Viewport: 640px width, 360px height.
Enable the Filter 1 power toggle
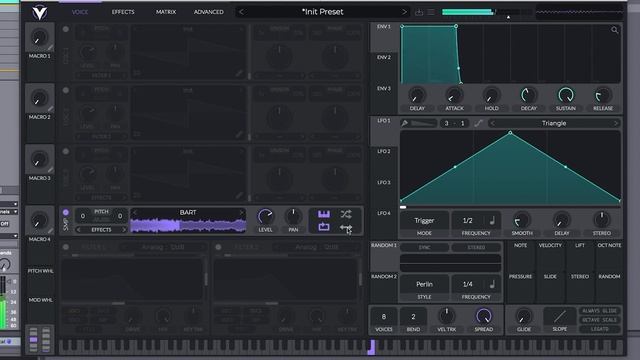click(x=66, y=247)
